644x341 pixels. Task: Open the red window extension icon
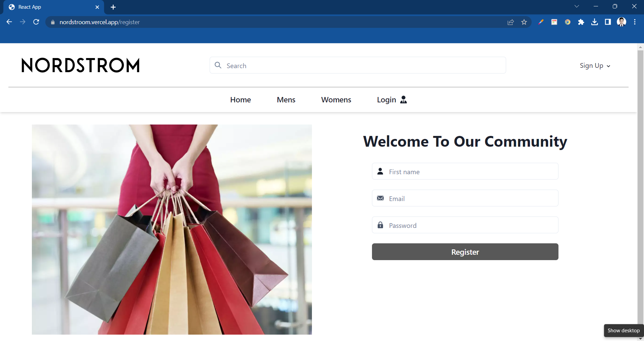pos(554,22)
